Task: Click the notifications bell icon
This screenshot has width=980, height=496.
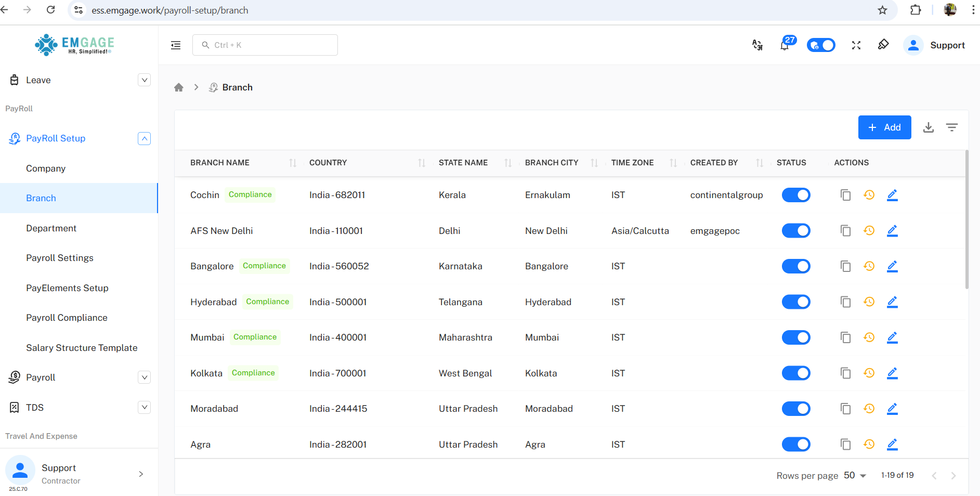Action: 785,46
